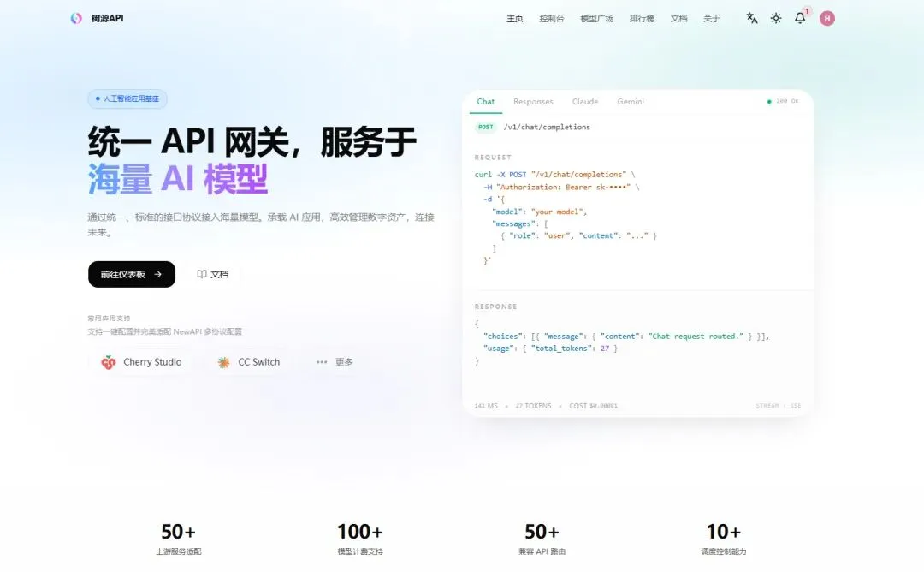Click the 前往仪表板 button
This screenshot has width=924, height=572.
132,274
